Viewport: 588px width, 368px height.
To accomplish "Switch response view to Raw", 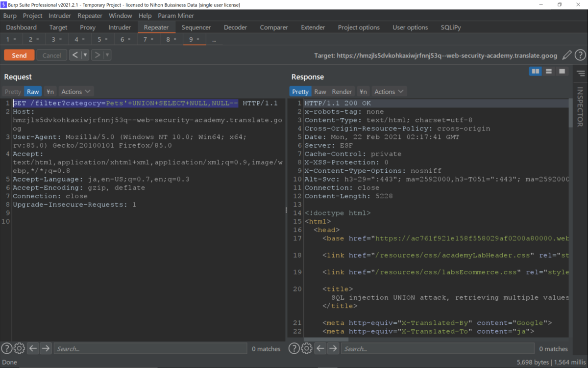I will click(320, 92).
